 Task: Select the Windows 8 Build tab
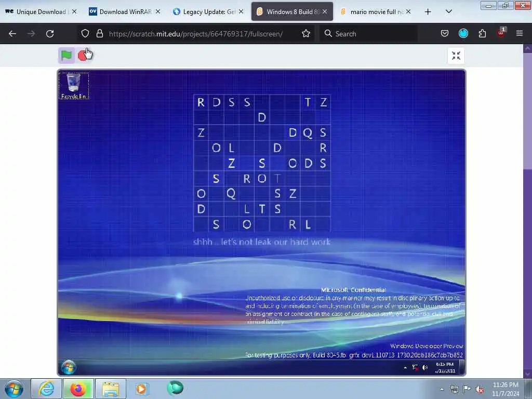[288, 11]
